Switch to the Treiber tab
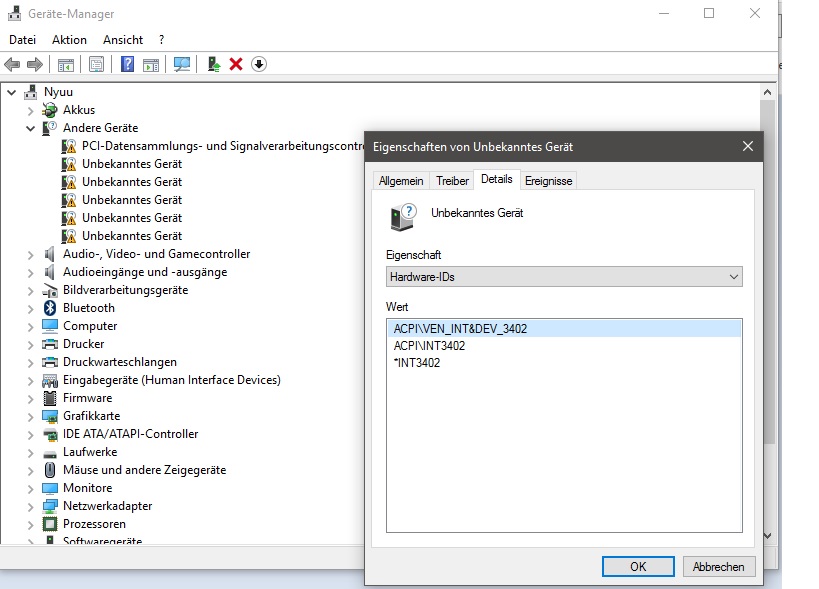This screenshot has height=589, width=819. (x=452, y=181)
